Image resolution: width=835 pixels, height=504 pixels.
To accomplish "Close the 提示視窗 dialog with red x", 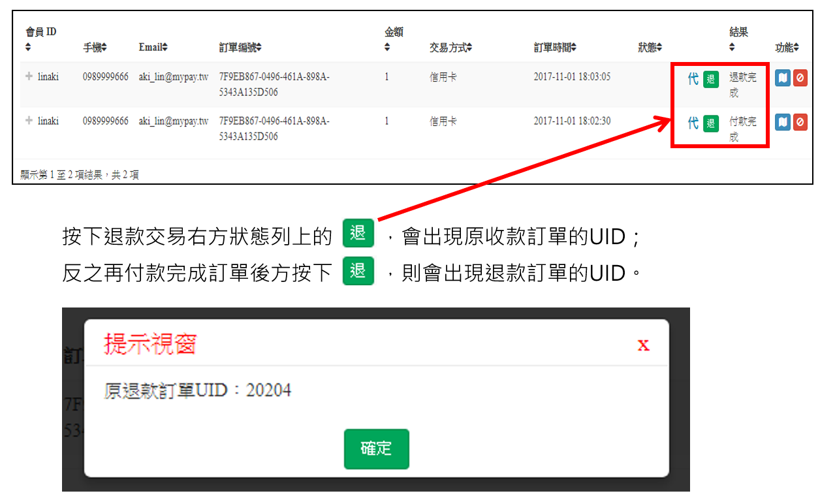I will coord(643,345).
